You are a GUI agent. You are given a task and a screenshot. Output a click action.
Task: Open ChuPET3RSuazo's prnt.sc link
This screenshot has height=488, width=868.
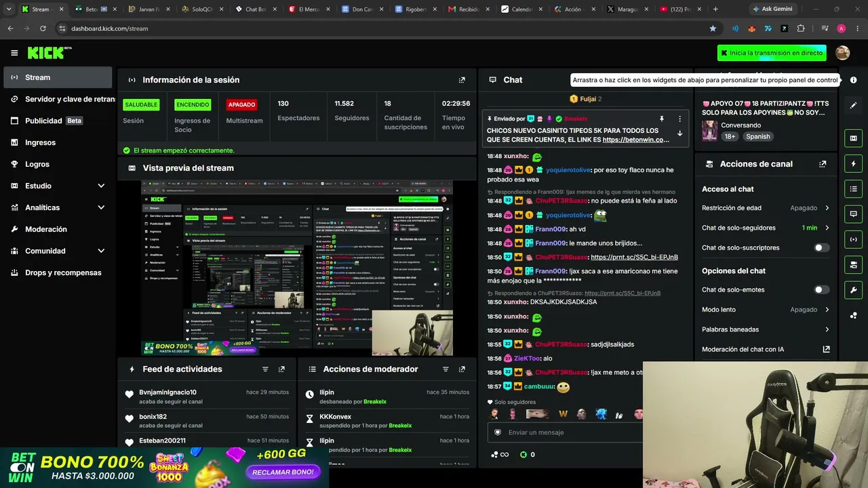[x=634, y=258]
